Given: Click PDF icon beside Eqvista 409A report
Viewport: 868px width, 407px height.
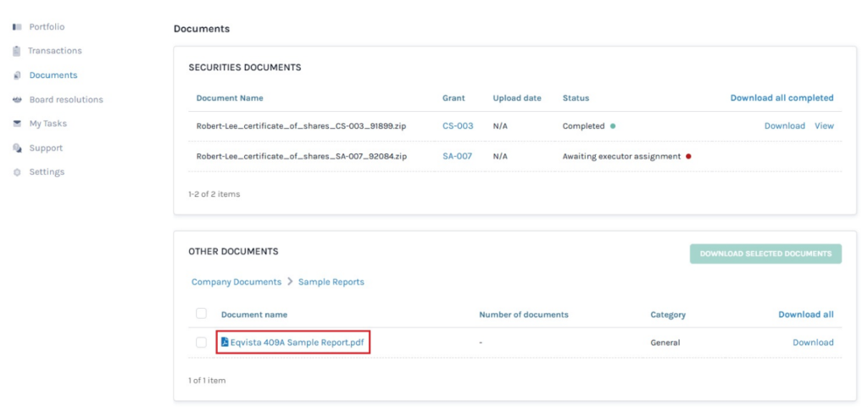Looking at the screenshot, I should coord(225,343).
